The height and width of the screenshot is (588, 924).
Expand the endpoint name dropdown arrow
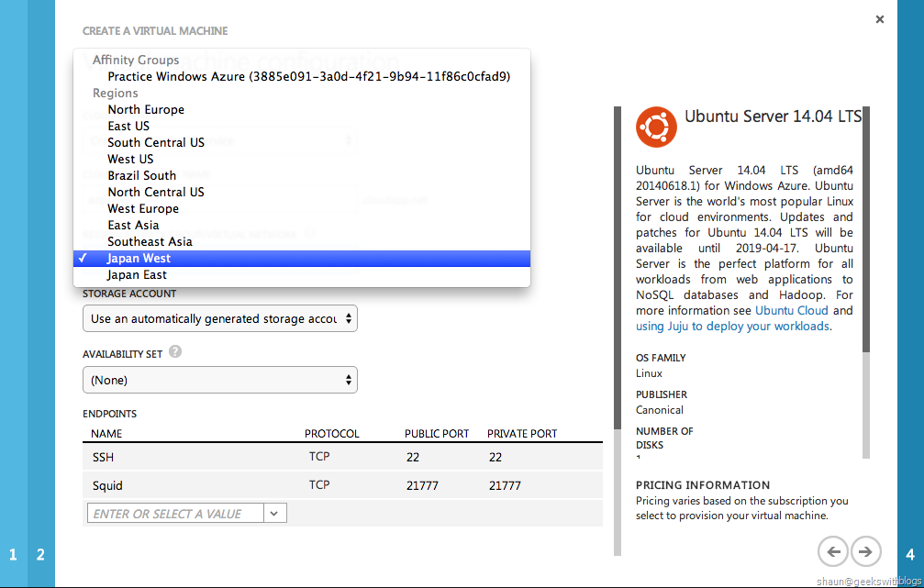[x=275, y=514]
